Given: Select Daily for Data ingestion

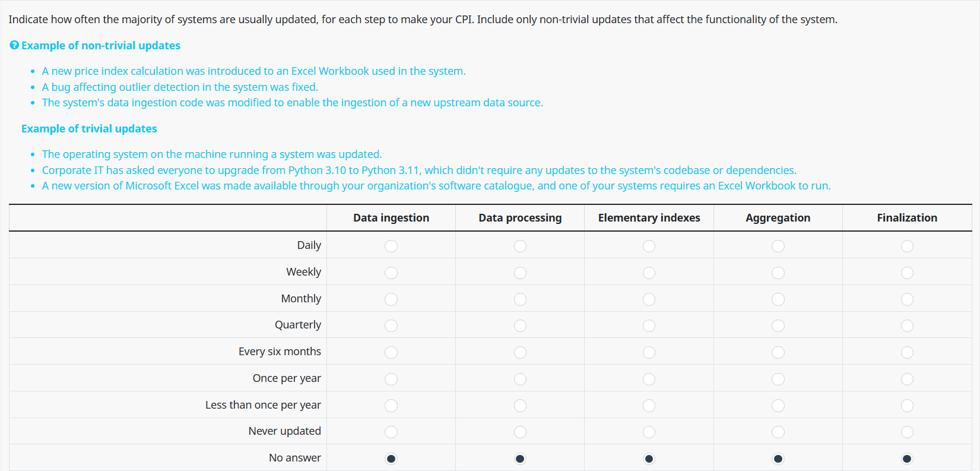Looking at the screenshot, I should point(391,246).
